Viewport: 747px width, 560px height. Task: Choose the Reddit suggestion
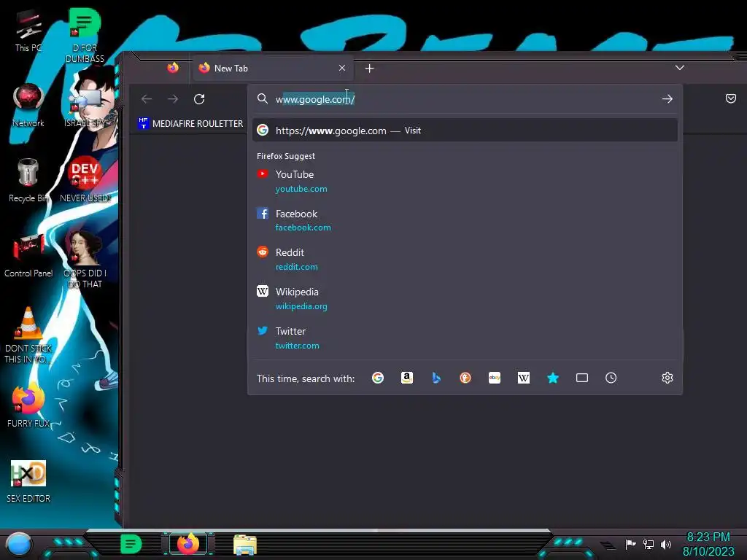pos(465,259)
